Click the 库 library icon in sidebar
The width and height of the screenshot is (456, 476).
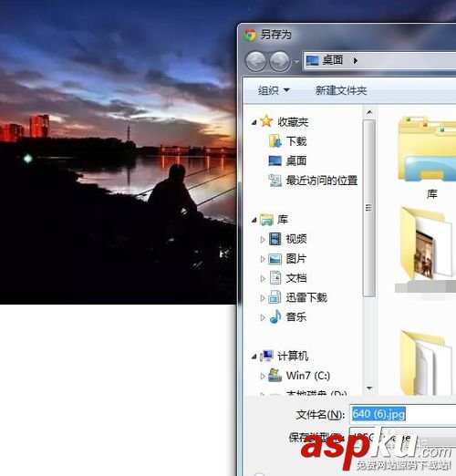coord(266,220)
